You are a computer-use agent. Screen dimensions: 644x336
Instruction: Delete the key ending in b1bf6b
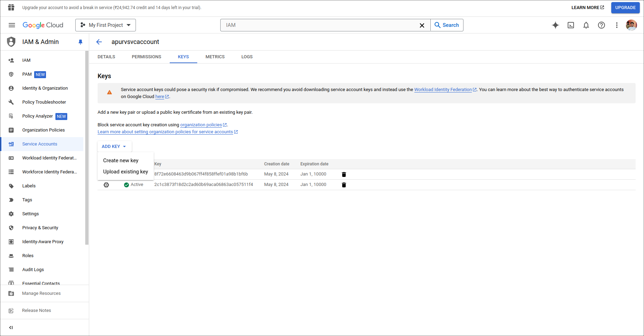pyautogui.click(x=344, y=174)
